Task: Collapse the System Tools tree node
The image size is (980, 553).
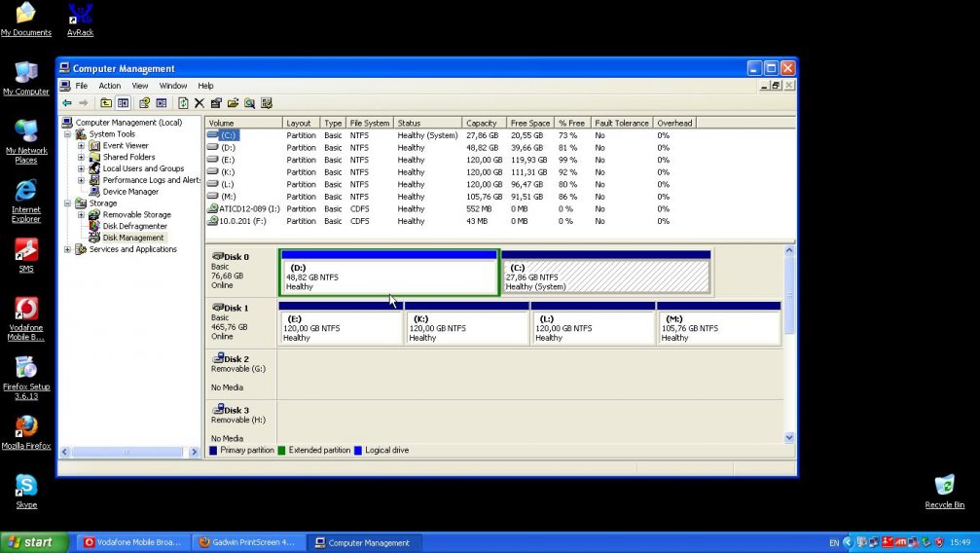Action: click(68, 134)
